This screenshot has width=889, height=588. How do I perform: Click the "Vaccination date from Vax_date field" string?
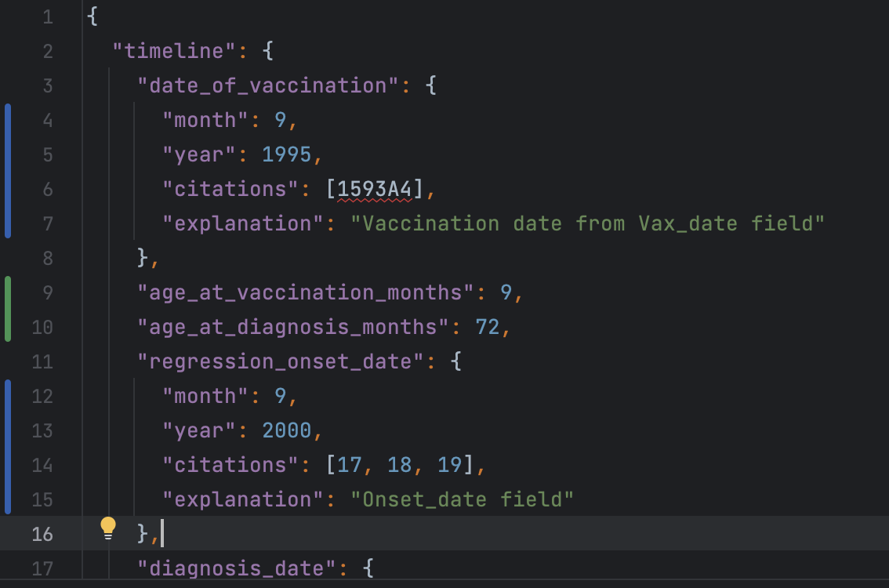[587, 223]
